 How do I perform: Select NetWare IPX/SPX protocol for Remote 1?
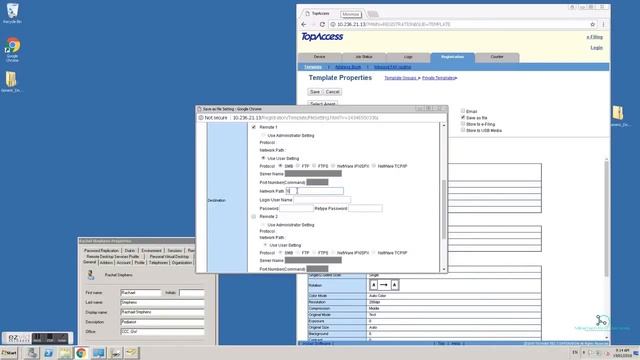coord(333,166)
